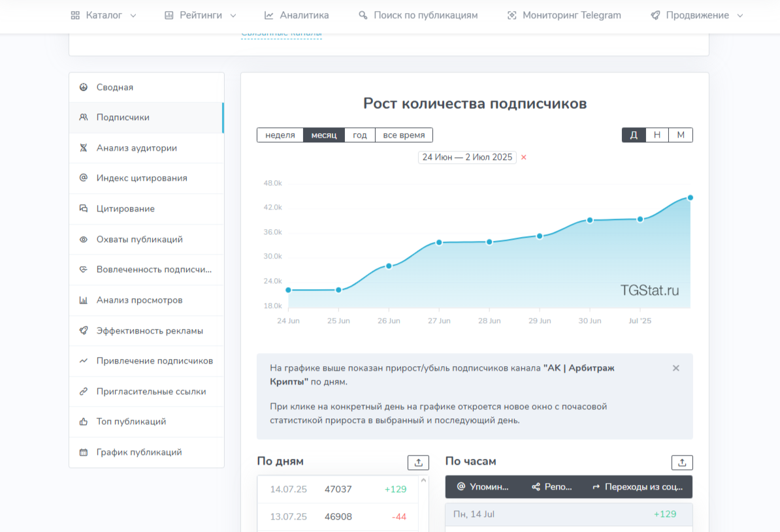The image size is (780, 532).
Task: Switch to the Упоминания tab in По часам
Action: tap(482, 487)
